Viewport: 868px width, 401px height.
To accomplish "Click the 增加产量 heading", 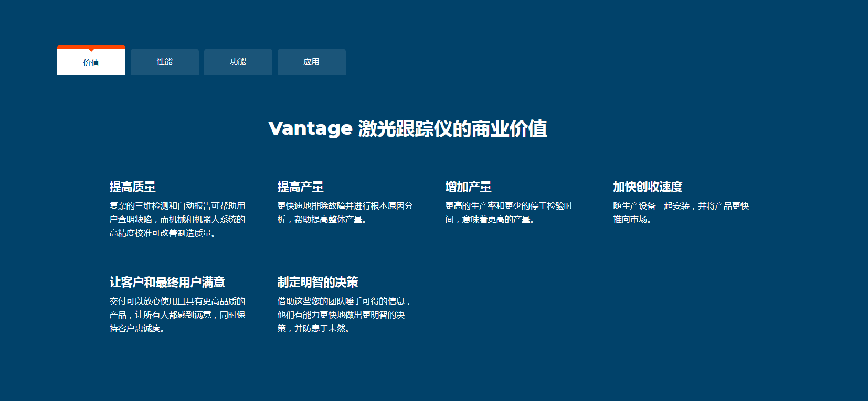I will tap(468, 187).
